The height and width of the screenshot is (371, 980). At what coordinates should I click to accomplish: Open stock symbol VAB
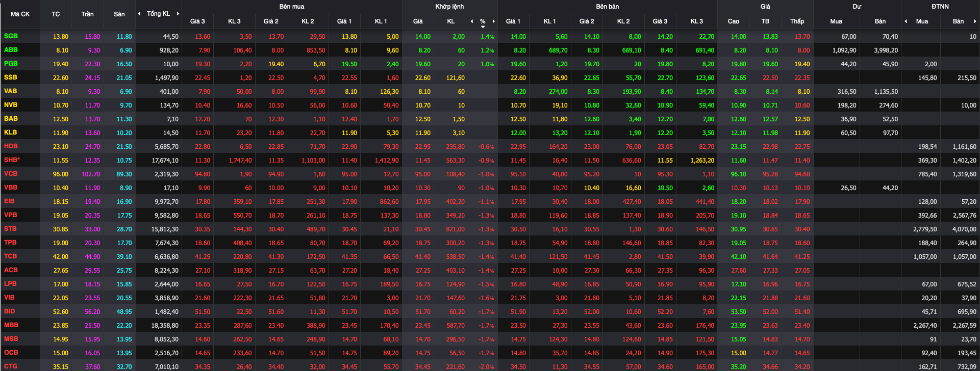pyautogui.click(x=10, y=91)
